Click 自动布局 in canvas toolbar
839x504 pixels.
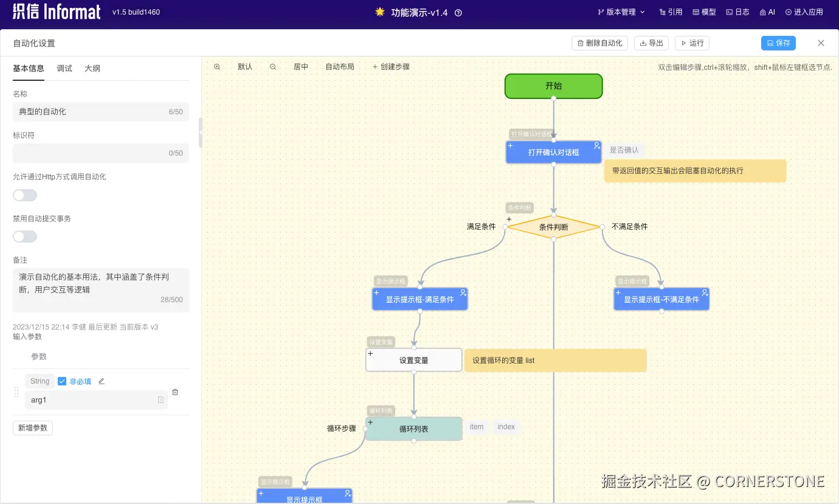click(x=340, y=67)
